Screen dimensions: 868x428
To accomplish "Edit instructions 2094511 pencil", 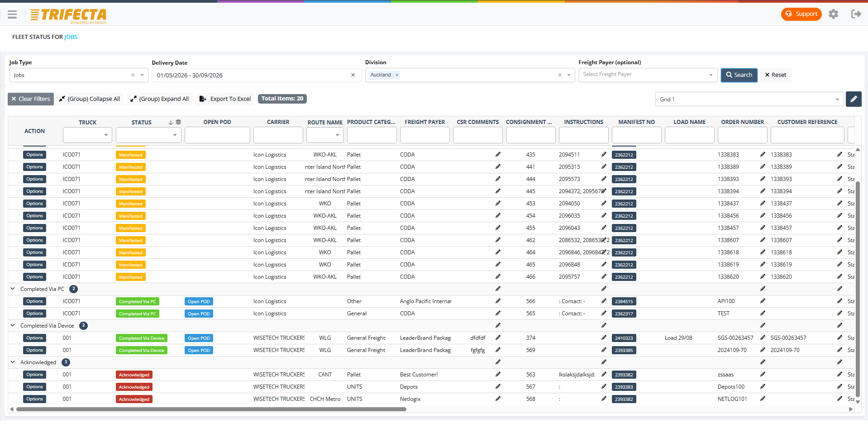I will 604,154.
